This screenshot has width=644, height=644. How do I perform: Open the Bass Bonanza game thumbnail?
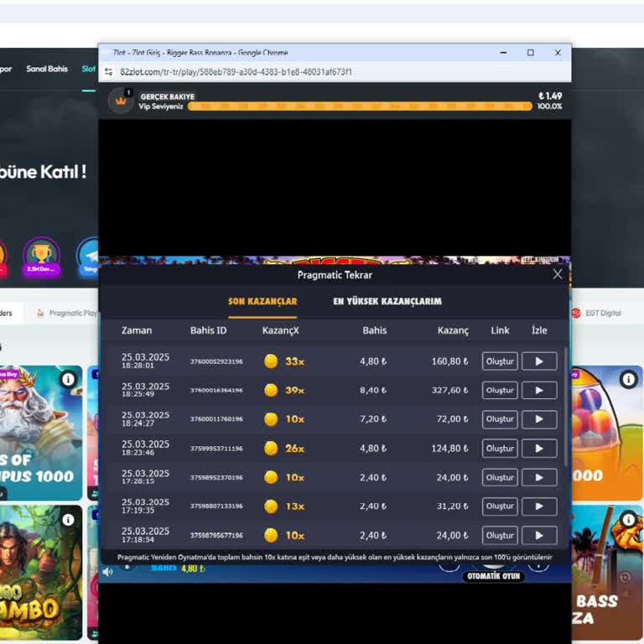point(607,572)
